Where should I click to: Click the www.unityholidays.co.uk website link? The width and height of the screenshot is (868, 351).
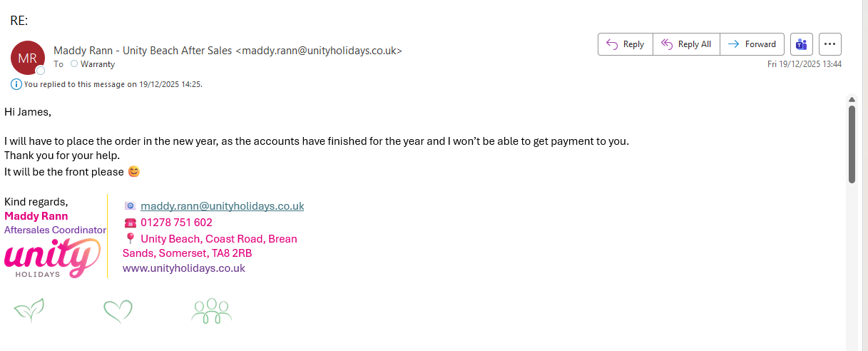pos(184,268)
